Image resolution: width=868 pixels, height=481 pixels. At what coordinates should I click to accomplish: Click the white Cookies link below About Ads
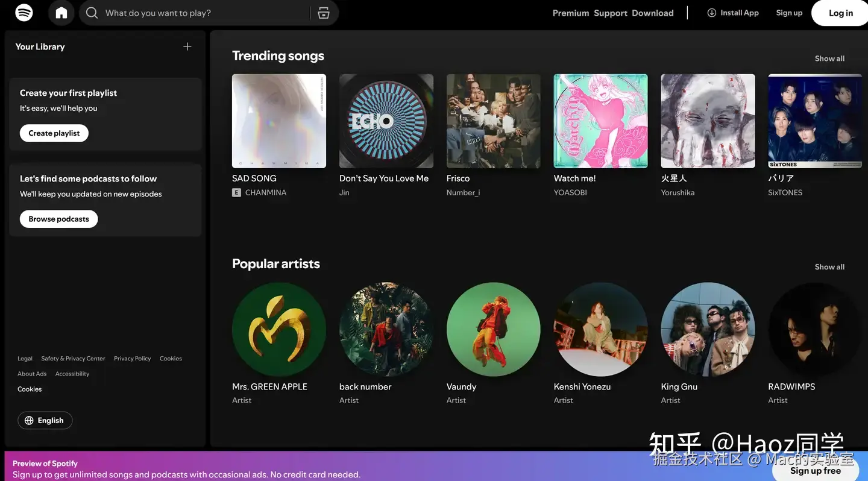(x=30, y=389)
